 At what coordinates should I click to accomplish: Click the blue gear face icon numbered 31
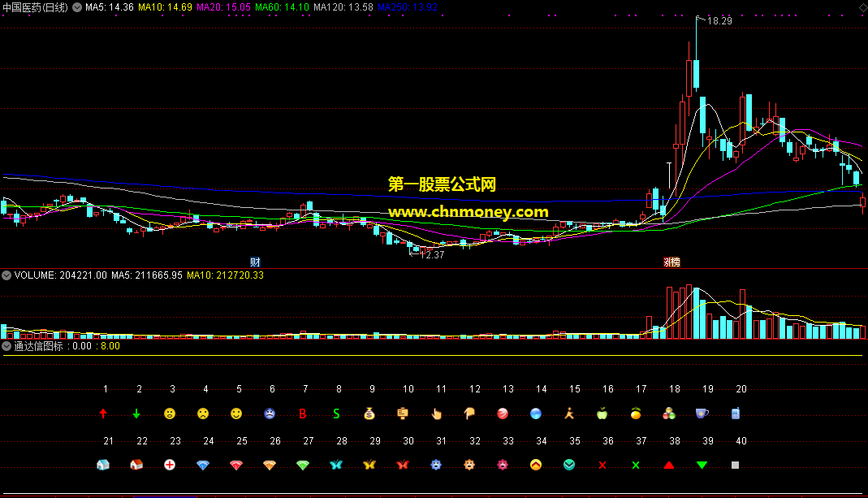coord(436,465)
